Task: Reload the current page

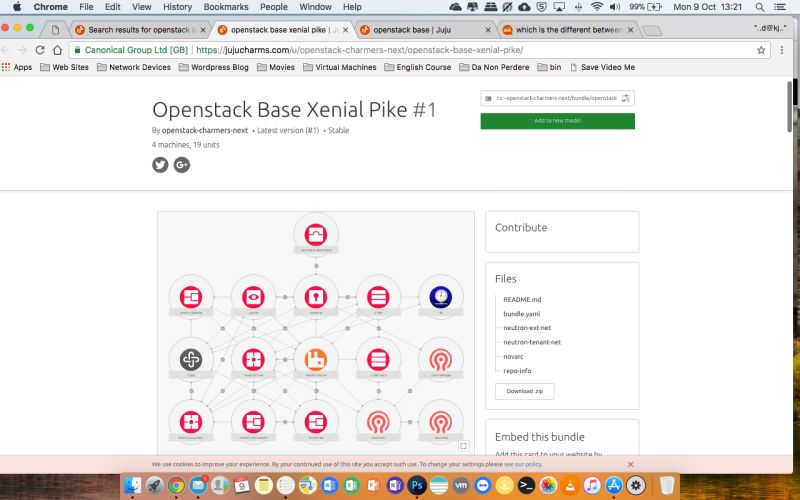Action: tap(40, 50)
